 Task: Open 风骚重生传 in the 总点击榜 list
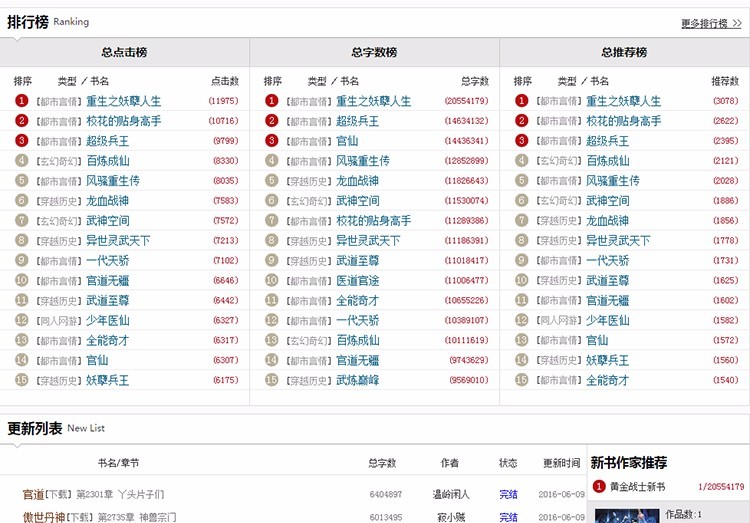coord(113,181)
